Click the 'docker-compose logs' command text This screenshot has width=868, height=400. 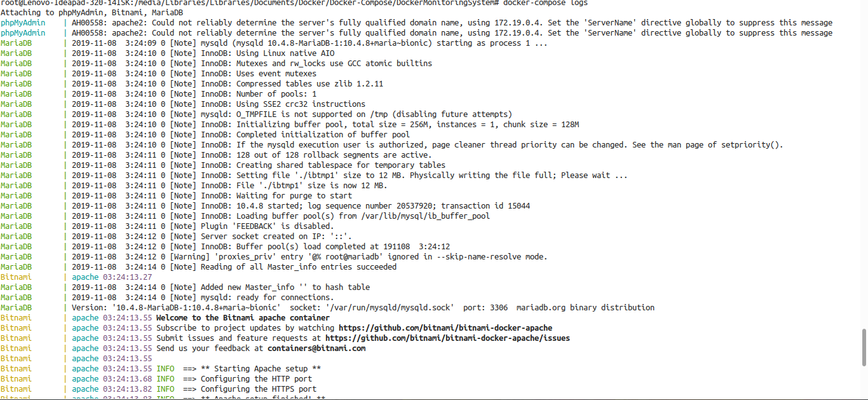pos(545,3)
